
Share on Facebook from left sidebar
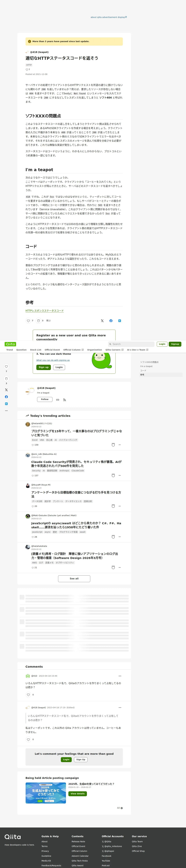(6, 397)
